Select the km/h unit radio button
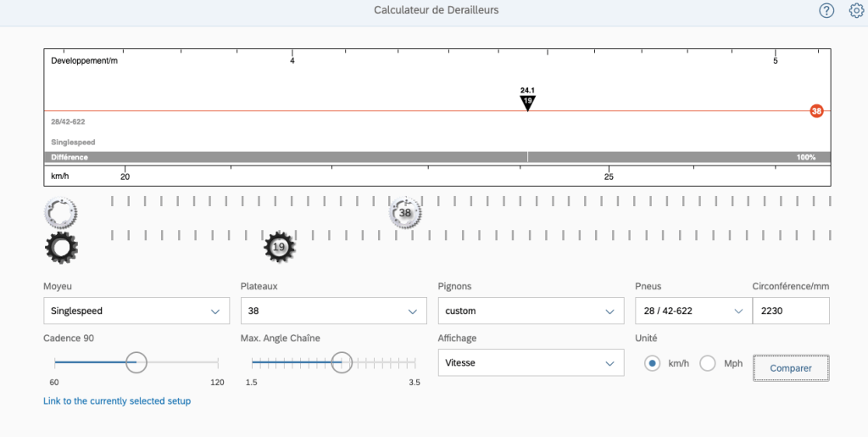 (x=652, y=363)
